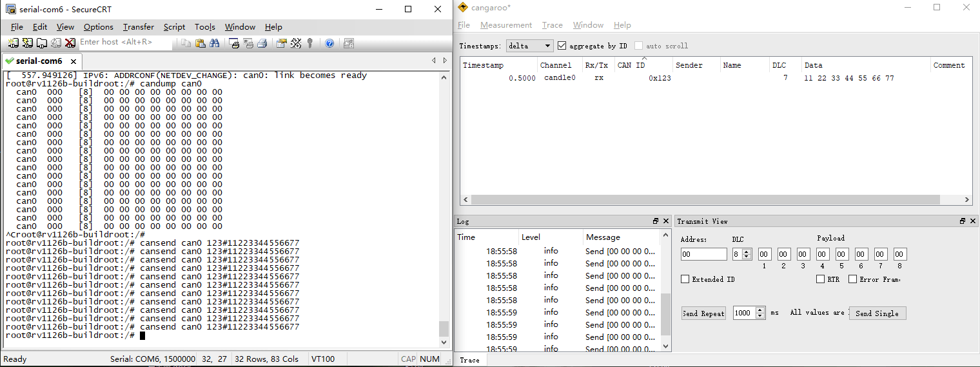The height and width of the screenshot is (367, 980).
Task: Open SecureCRT Options menu
Action: 99,27
